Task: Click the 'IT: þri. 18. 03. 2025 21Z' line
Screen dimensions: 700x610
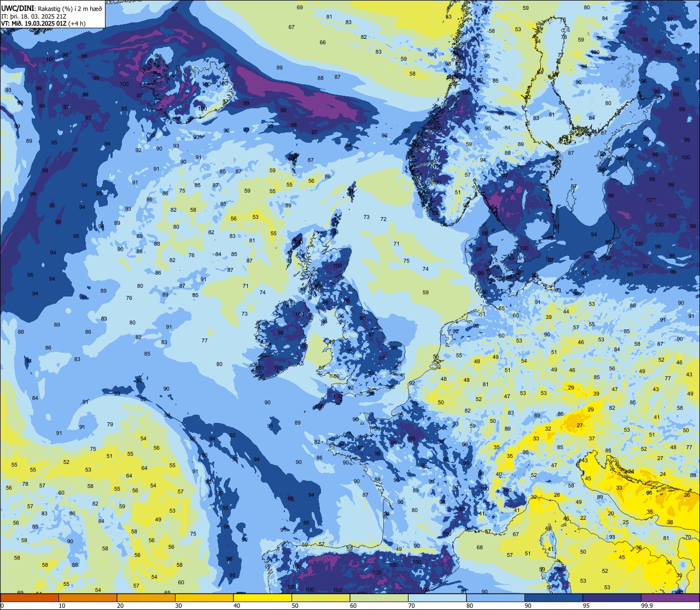Action: coord(32,16)
